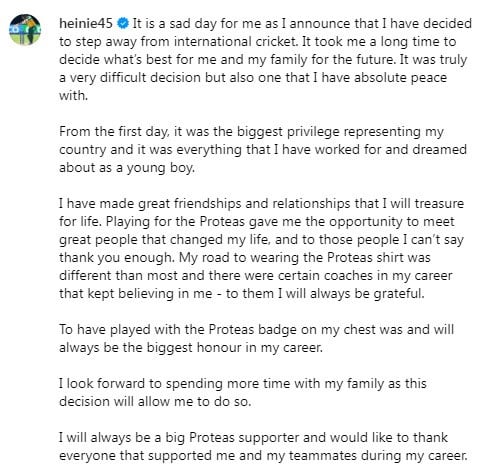Click the paragraph about great friendships and relationships
This screenshot has width=488, height=469.
click(x=261, y=248)
